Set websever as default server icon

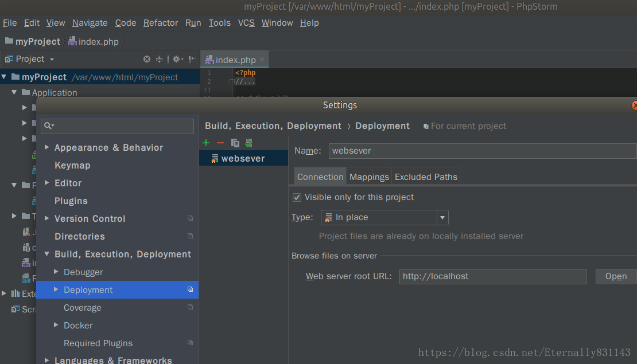point(248,143)
